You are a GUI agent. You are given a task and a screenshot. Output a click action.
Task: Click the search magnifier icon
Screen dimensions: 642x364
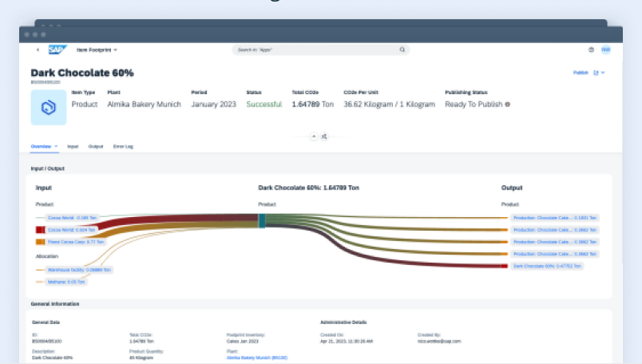402,49
